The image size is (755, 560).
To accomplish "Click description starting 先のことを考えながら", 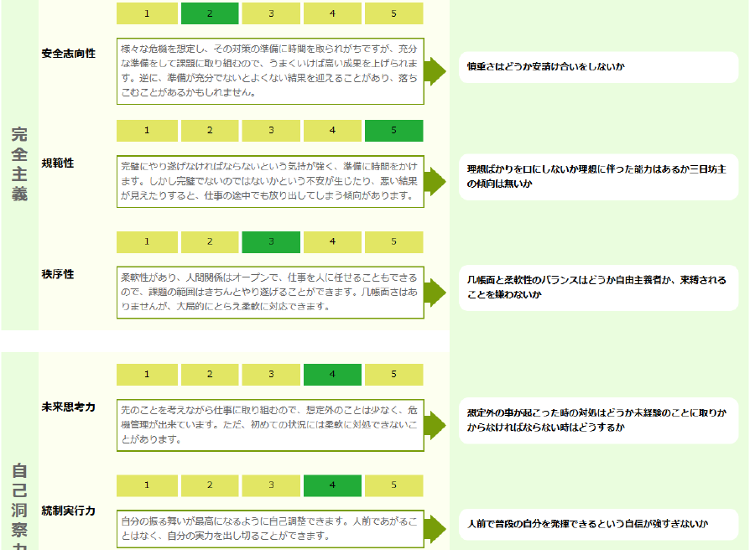I will tap(270, 425).
